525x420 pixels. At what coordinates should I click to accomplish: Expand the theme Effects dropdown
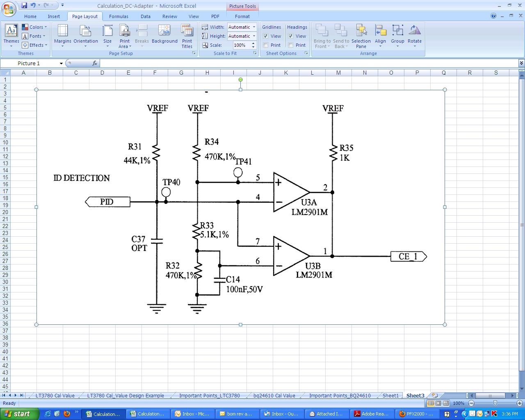click(x=35, y=45)
